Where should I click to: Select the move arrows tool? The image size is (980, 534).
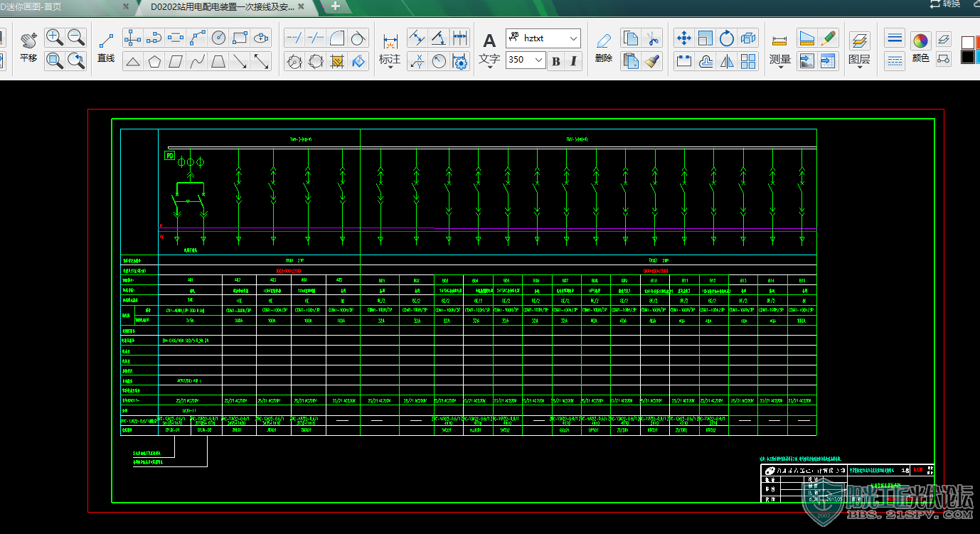coord(683,38)
